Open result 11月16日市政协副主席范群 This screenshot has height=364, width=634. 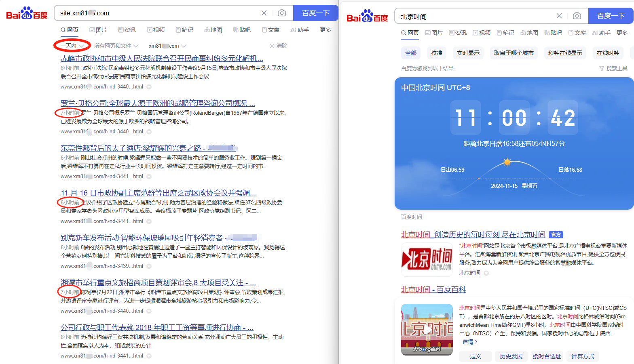(x=158, y=193)
